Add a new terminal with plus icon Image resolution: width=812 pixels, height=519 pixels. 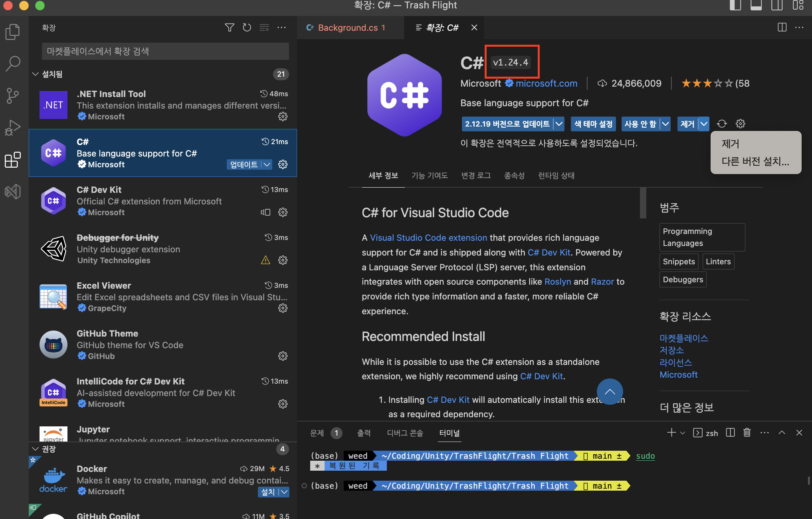pyautogui.click(x=671, y=433)
